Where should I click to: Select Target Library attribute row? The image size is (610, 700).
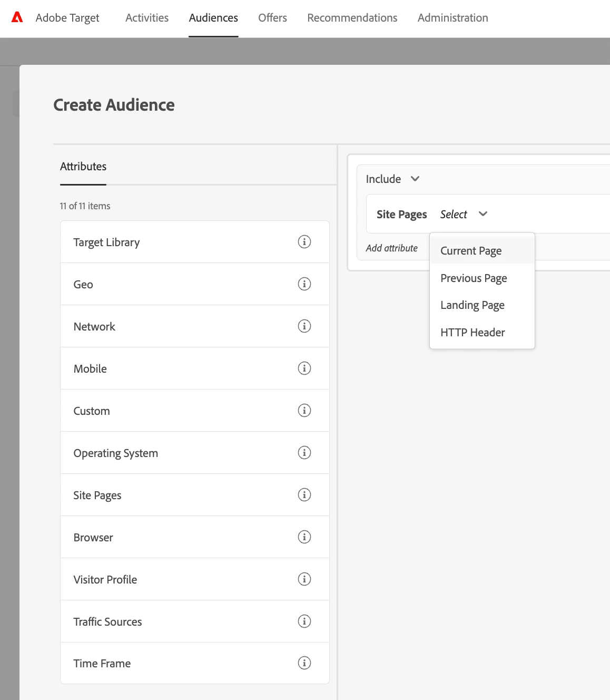(195, 242)
